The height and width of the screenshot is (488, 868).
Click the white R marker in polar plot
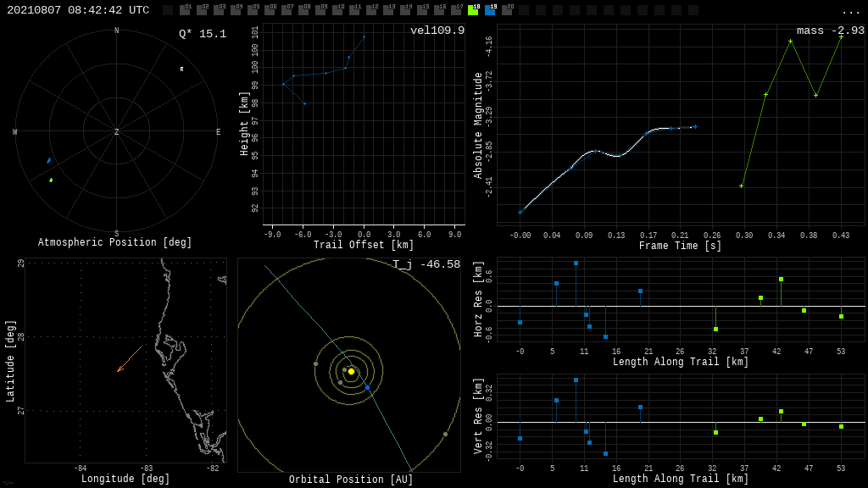pyautogui.click(x=181, y=69)
